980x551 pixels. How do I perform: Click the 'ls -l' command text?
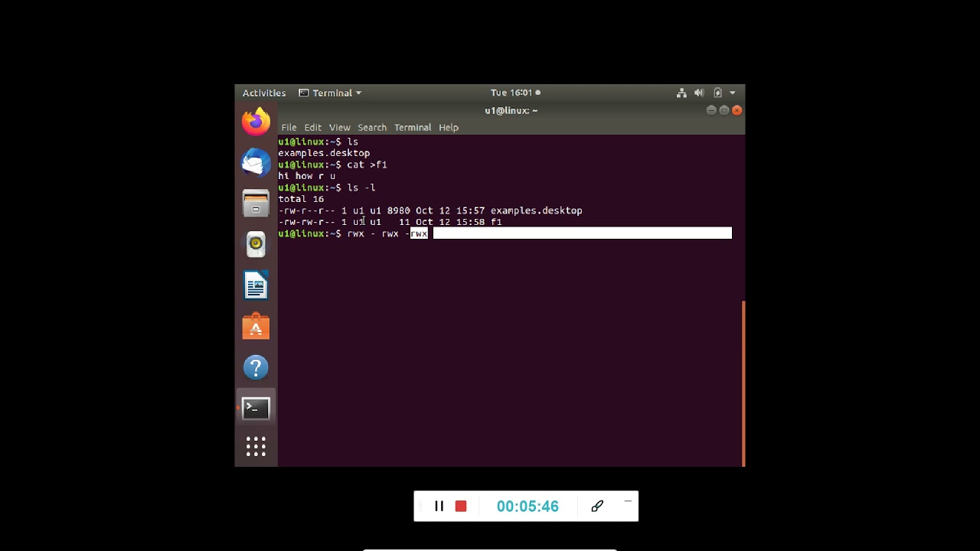tap(361, 187)
